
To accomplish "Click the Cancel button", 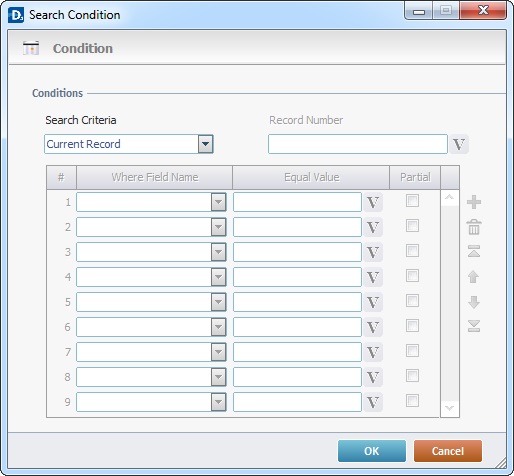I will pyautogui.click(x=448, y=451).
